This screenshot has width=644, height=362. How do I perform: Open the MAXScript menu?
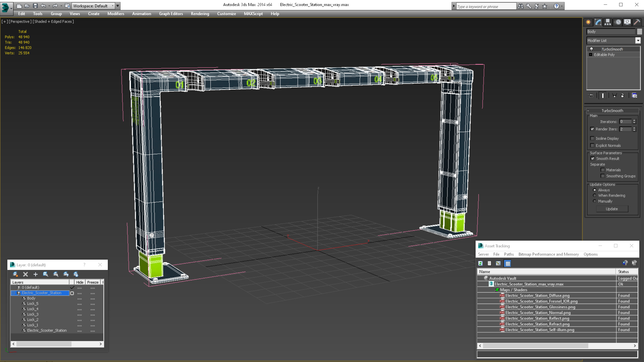point(253,14)
